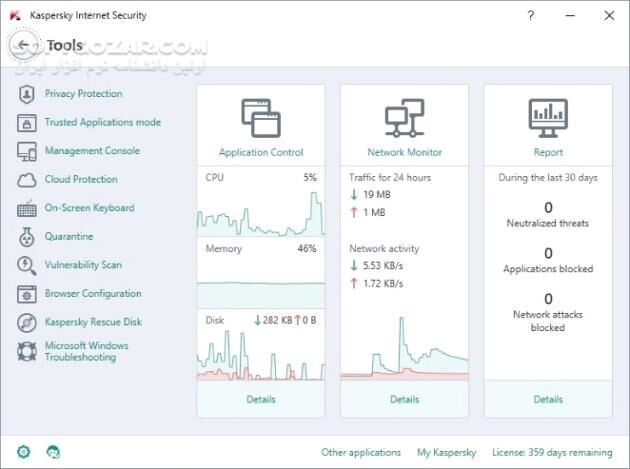Click the Report monitor chart icon
Screen dimensions: 630x469
548,118
